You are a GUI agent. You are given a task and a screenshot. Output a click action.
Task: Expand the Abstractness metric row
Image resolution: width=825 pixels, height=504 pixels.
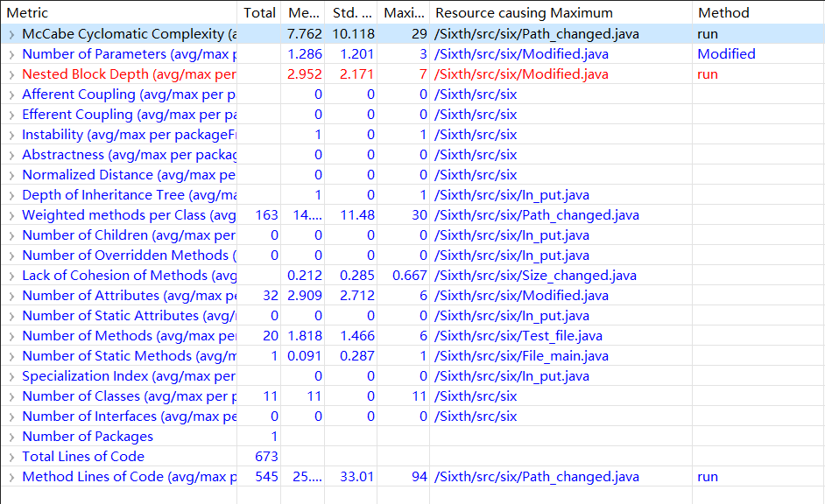click(x=11, y=156)
